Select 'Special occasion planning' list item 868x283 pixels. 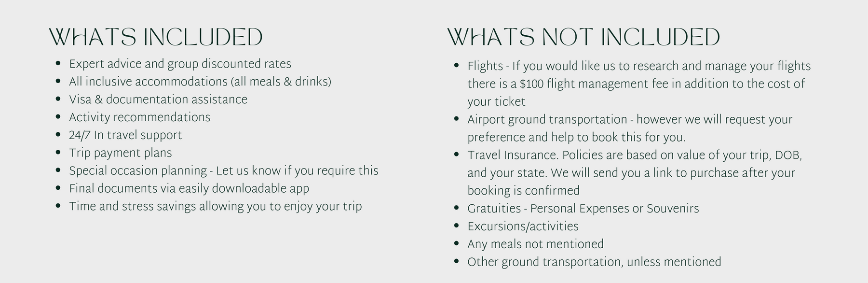click(x=224, y=171)
